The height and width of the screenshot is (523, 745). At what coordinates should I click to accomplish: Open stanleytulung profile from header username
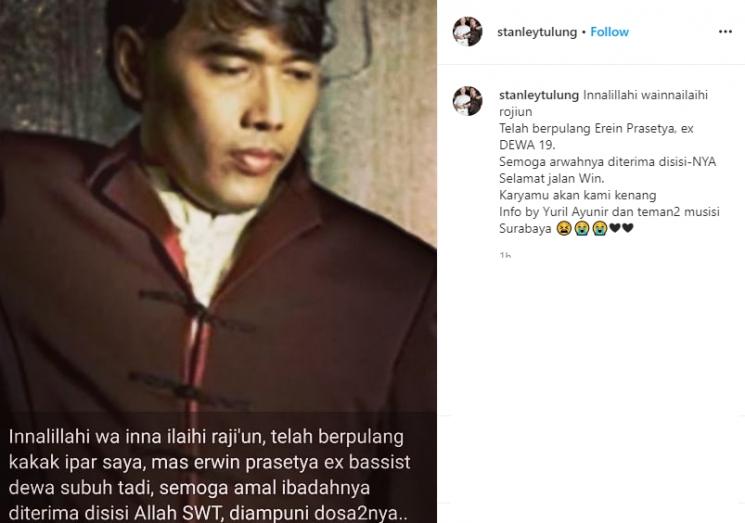tap(537, 32)
